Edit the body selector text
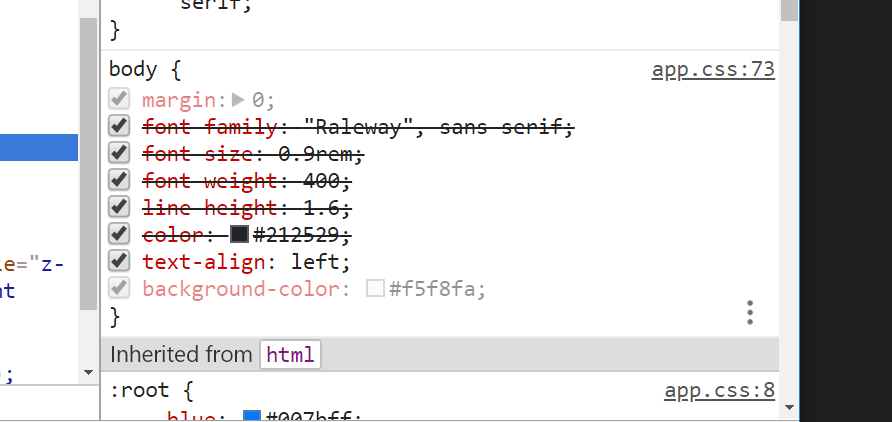 click(x=133, y=69)
